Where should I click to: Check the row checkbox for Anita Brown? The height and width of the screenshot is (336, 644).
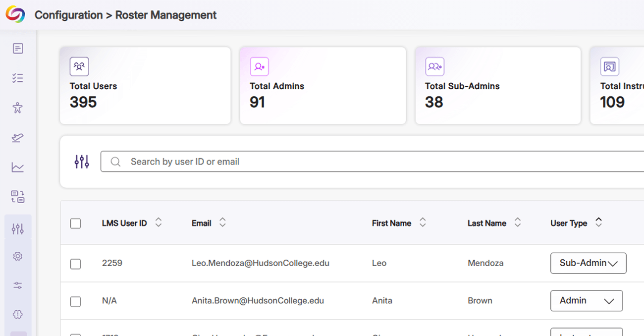point(75,301)
